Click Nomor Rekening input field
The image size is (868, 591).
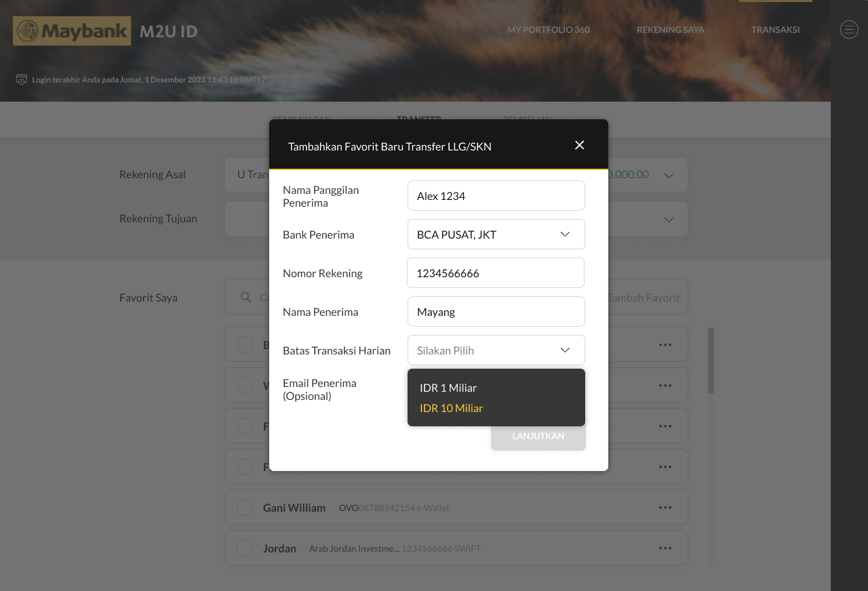(x=496, y=273)
